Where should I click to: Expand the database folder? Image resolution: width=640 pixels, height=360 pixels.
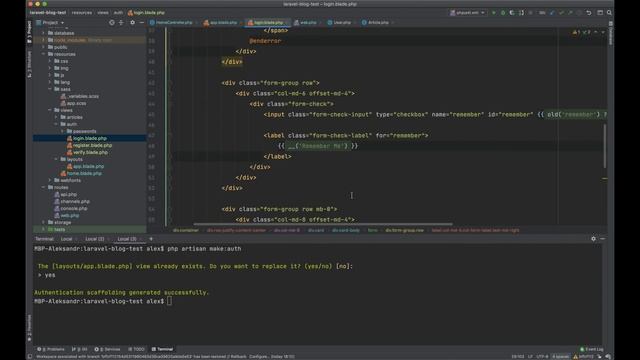pos(44,33)
